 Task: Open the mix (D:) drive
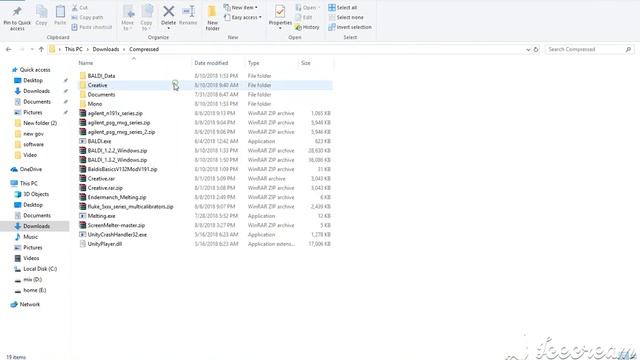tap(32, 280)
